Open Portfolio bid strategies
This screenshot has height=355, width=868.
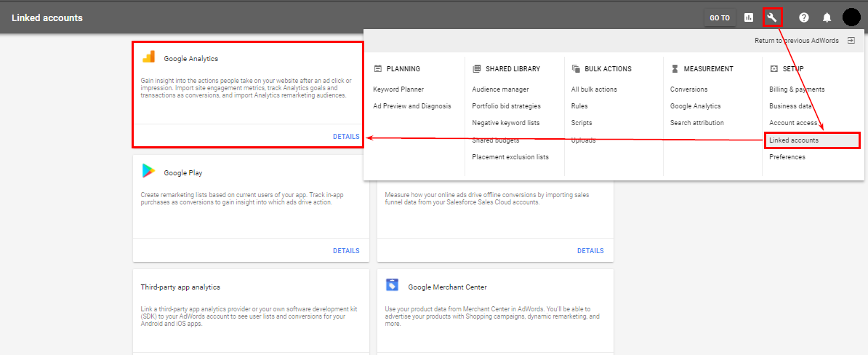pos(507,106)
